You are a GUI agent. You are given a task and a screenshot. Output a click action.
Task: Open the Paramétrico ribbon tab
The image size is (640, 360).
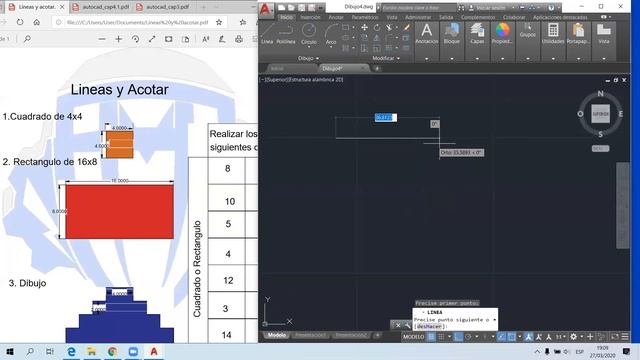365,18
